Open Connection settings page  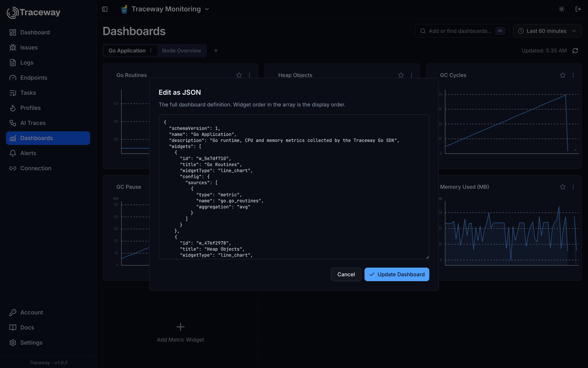[x=48, y=168]
